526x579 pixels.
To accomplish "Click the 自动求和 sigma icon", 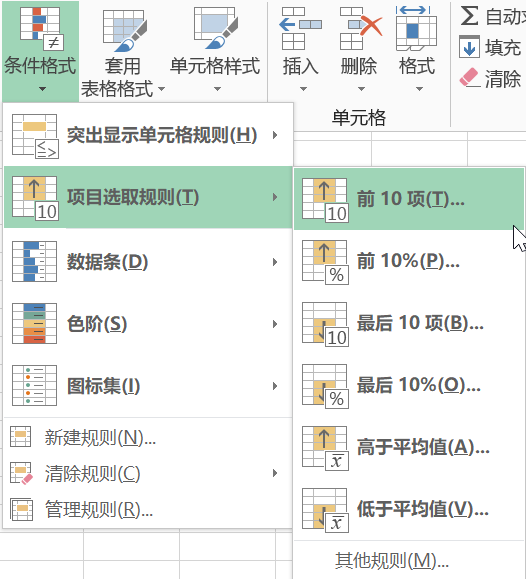I will click(469, 16).
